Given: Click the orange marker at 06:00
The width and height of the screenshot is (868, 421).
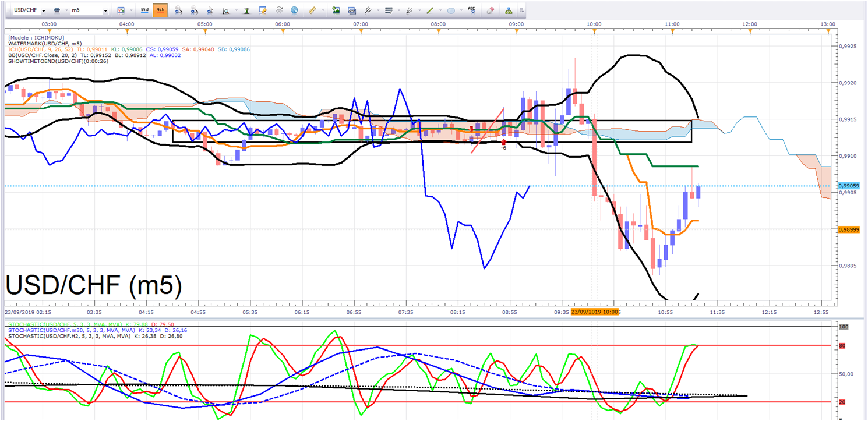Looking at the screenshot, I should coord(283,30).
